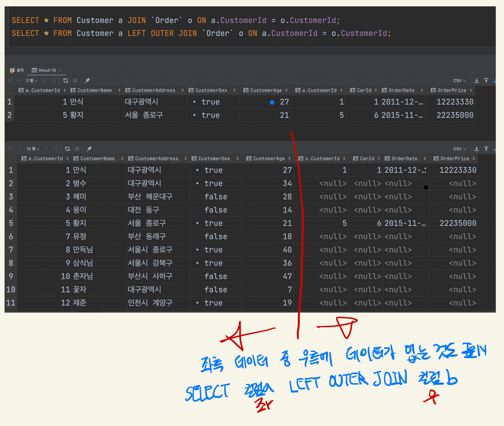
Task: Click null OrderDate cell in 혜미 row
Action: pos(398,197)
